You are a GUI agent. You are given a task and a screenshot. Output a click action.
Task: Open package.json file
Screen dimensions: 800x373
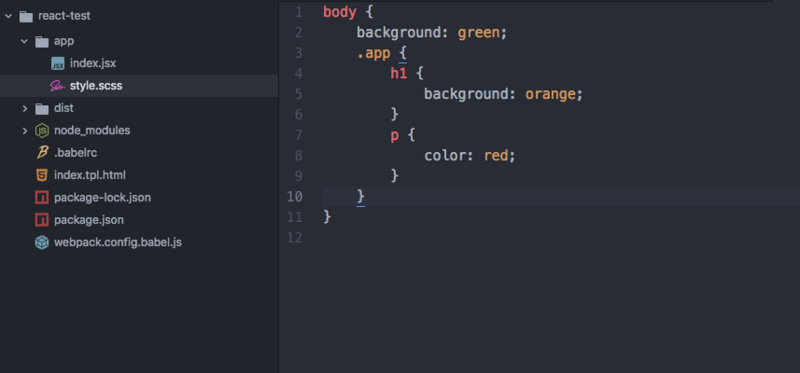coord(89,220)
